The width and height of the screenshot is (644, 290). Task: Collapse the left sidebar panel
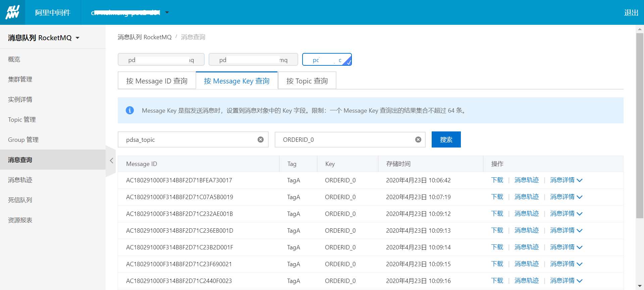tap(111, 161)
